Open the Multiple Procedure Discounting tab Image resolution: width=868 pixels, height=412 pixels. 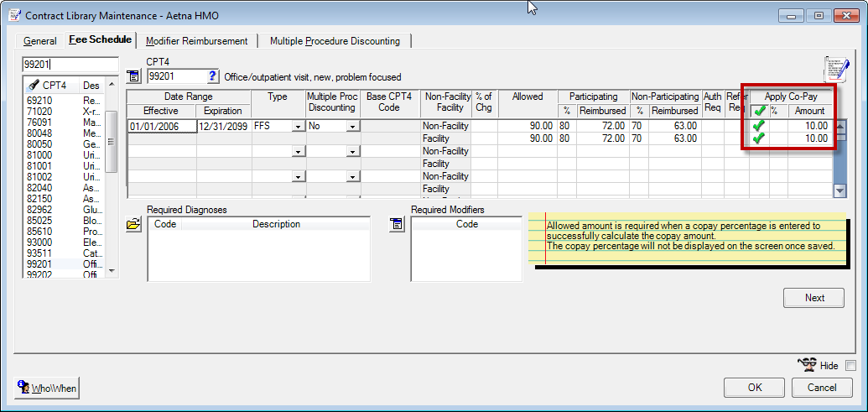[335, 41]
